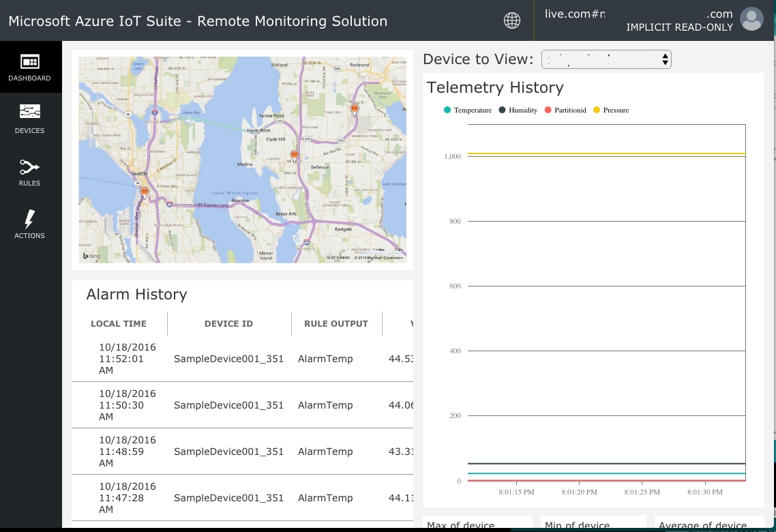Open the Device to View dropdown

[606, 59]
